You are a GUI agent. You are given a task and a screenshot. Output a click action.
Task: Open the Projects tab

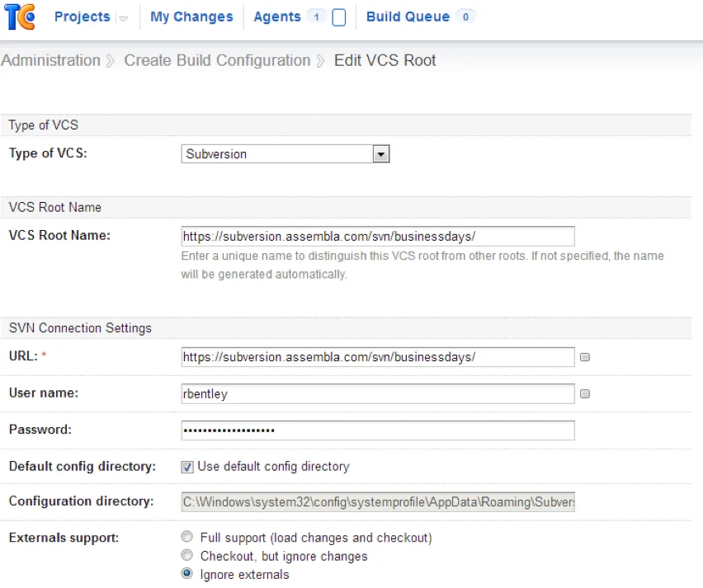point(82,16)
